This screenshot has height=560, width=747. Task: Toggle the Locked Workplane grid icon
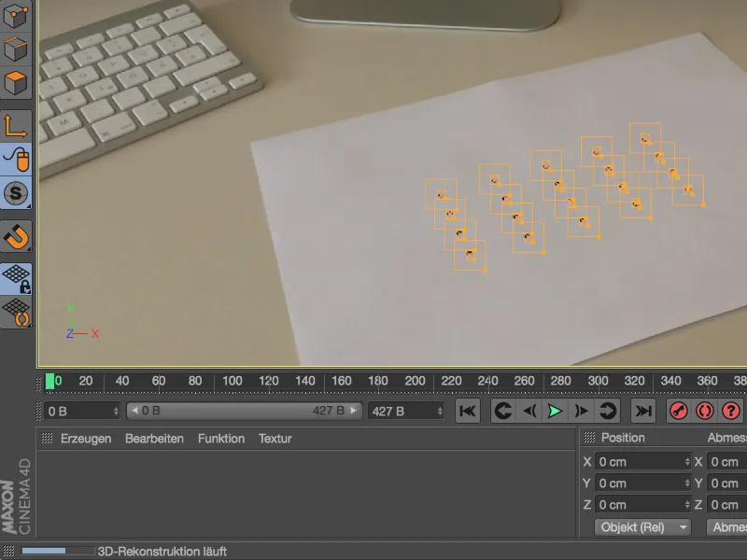click(x=16, y=278)
